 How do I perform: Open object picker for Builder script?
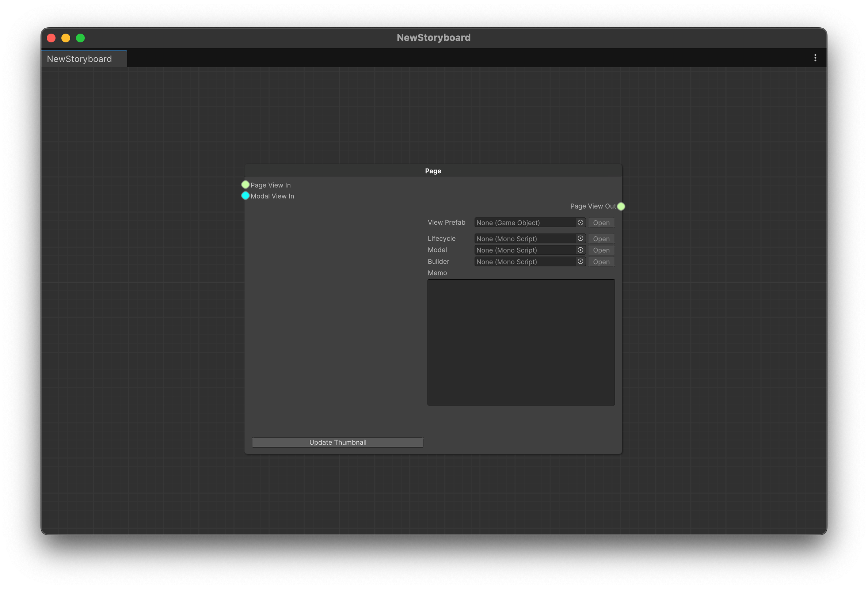[x=580, y=262]
